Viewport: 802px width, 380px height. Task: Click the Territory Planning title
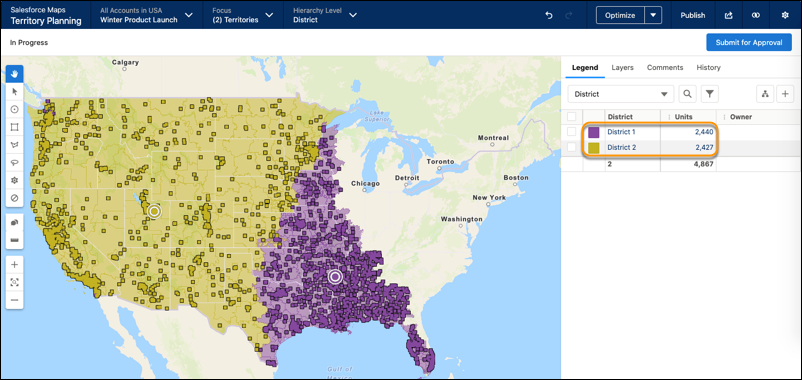tap(46, 21)
